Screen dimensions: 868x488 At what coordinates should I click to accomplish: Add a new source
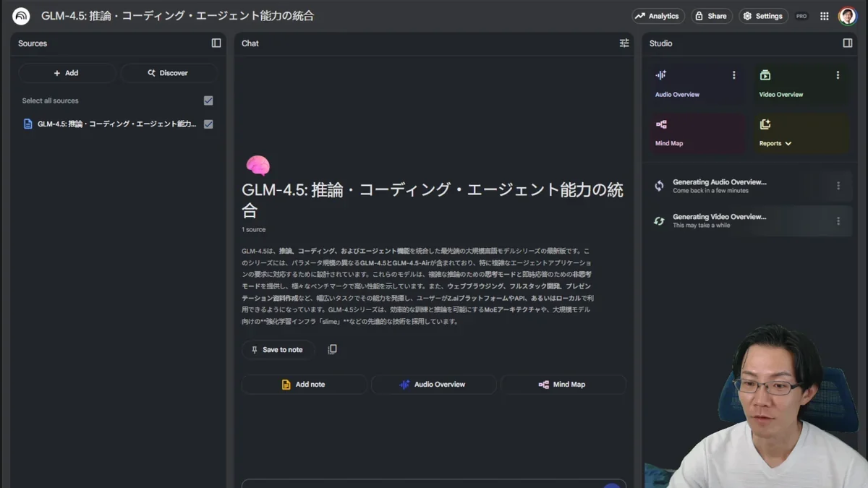(67, 73)
